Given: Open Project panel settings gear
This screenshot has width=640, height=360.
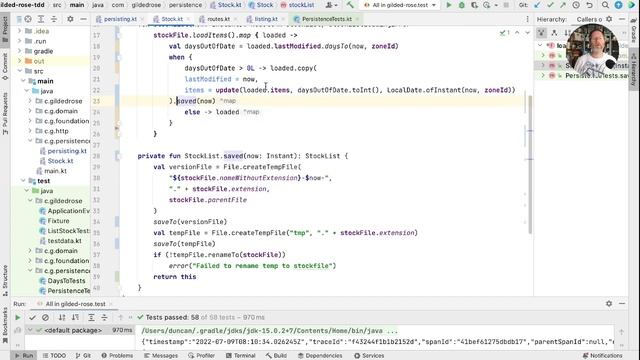Looking at the screenshot, I should [x=70, y=19].
